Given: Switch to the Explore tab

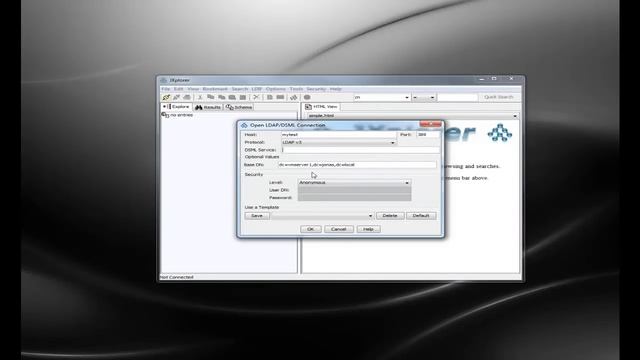Looking at the screenshot, I should click(176, 107).
